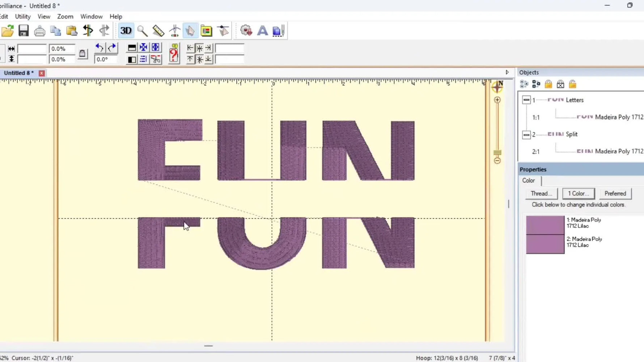This screenshot has height=362, width=644.
Task: Click the colored Sew icon beside Paste
Action: (88, 31)
